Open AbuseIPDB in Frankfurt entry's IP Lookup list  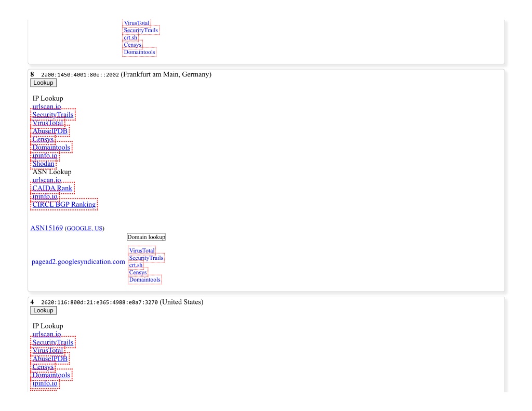(x=50, y=131)
